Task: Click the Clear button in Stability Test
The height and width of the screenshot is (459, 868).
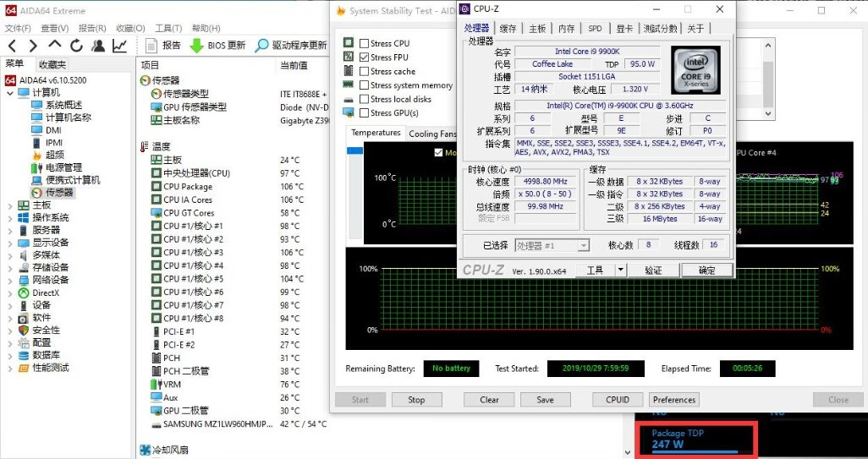Action: point(489,399)
